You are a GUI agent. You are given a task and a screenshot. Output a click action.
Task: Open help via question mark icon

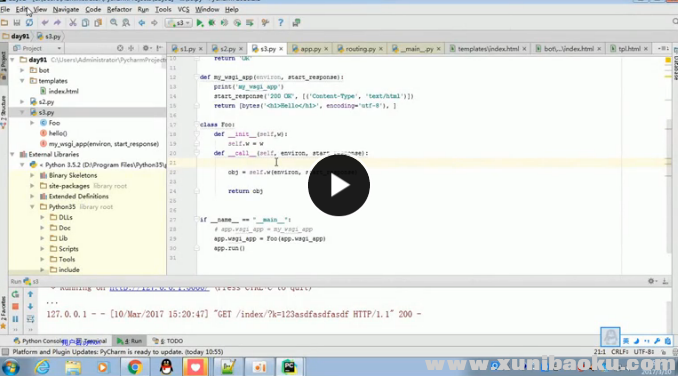tap(281, 23)
